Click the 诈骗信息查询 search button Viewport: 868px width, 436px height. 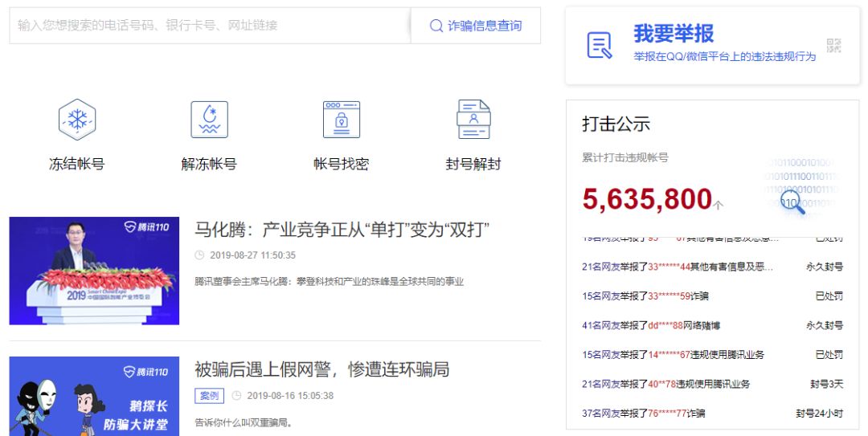476,26
